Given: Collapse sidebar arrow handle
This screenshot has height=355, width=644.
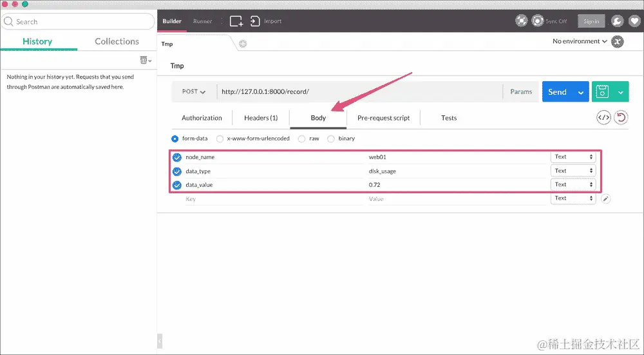Looking at the screenshot, I should click(160, 341).
